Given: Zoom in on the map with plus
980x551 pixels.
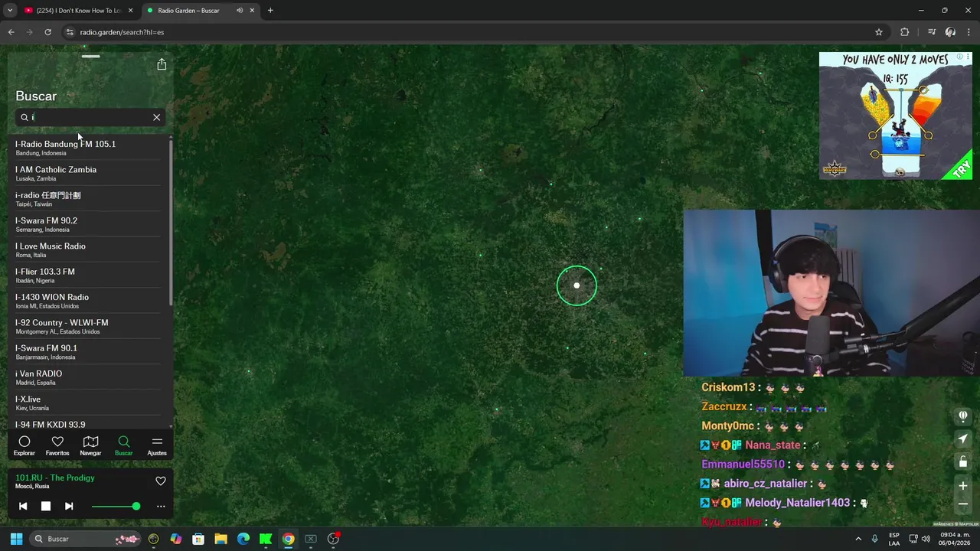Looking at the screenshot, I should (x=963, y=486).
